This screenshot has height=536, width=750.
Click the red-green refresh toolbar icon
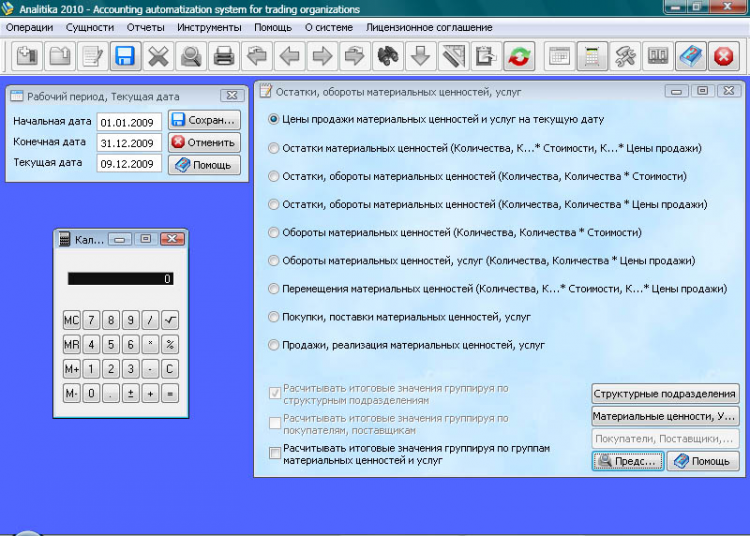coord(518,56)
